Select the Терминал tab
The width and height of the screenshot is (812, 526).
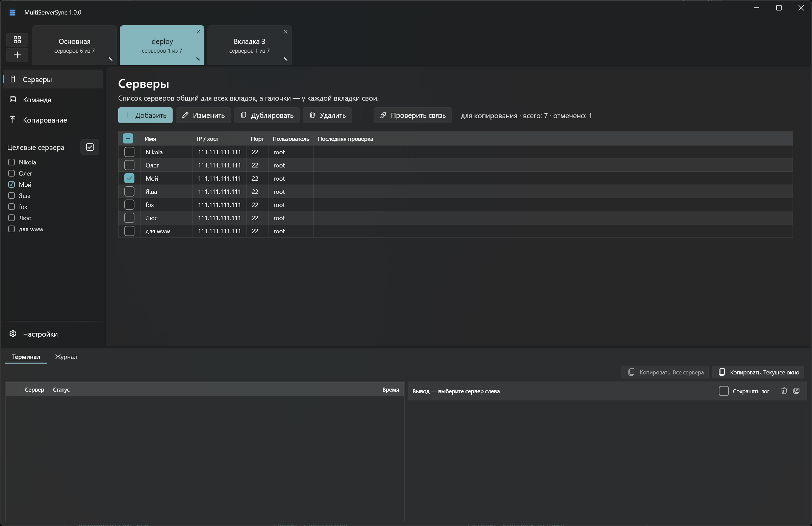coord(26,357)
